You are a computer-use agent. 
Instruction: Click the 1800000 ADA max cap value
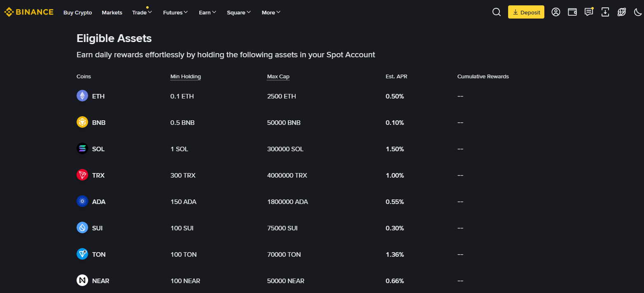(x=287, y=202)
